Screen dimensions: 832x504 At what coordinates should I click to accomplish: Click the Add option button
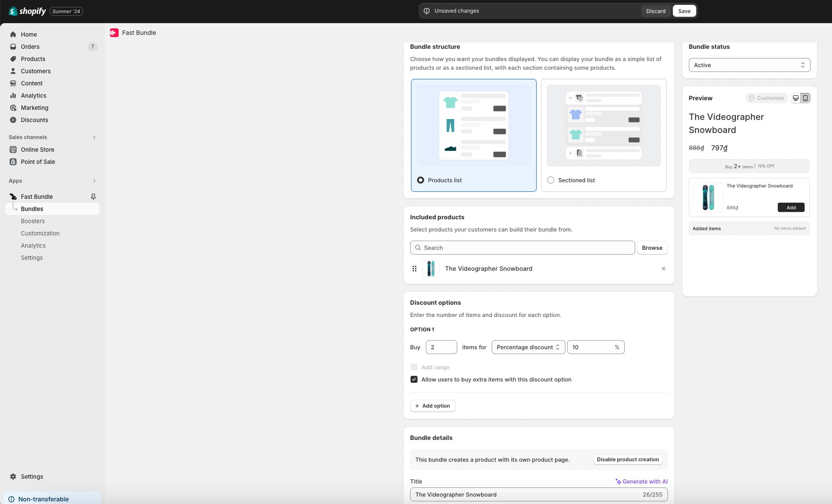[432, 406]
